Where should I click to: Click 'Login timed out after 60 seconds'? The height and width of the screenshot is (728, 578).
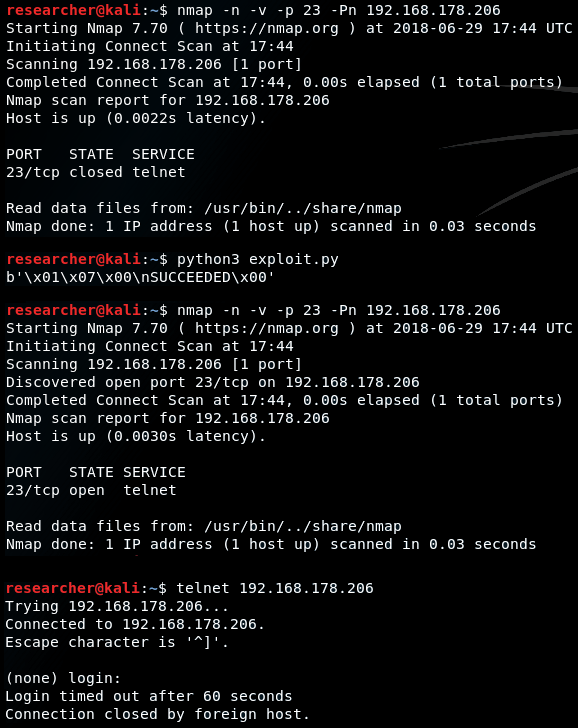pos(149,696)
